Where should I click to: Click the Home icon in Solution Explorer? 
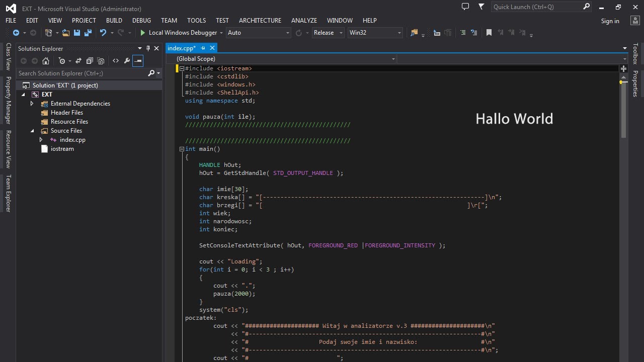click(46, 61)
